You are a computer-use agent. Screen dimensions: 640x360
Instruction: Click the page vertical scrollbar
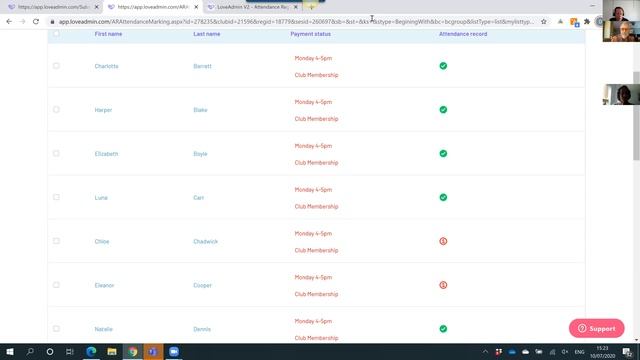click(x=636, y=116)
